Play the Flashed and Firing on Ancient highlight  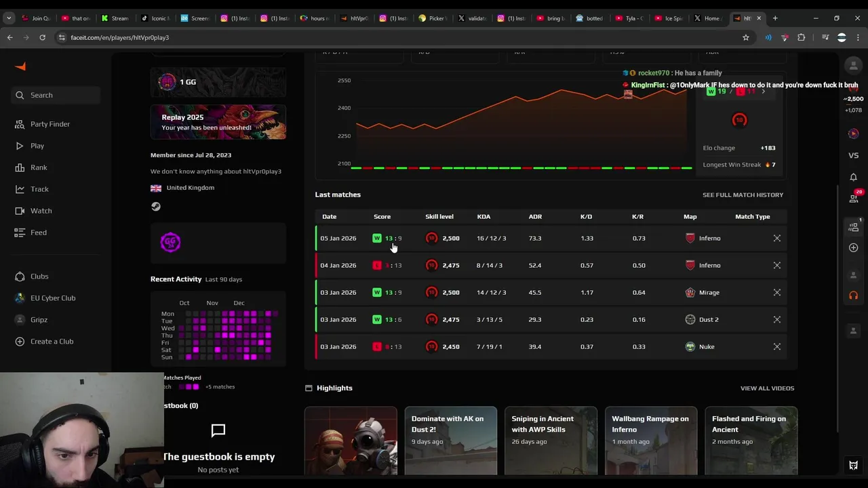[751, 441]
